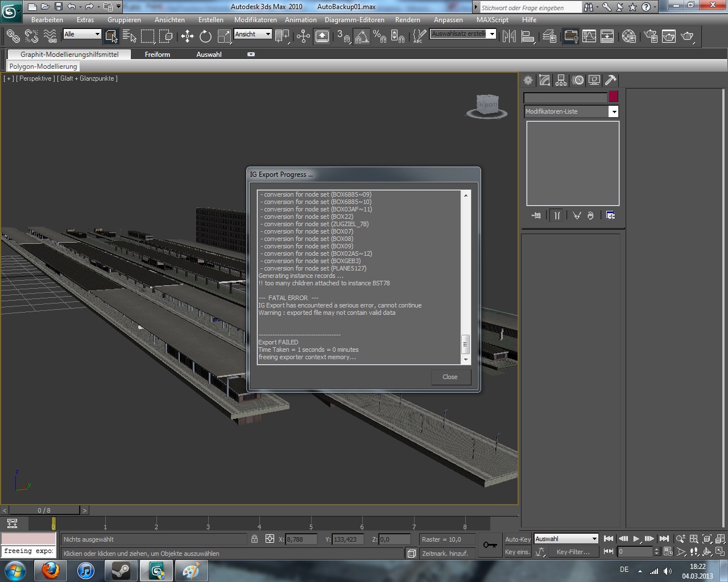Image resolution: width=728 pixels, height=582 pixels.
Task: Click Zoom Extents in viewport controls
Action: pos(707,539)
